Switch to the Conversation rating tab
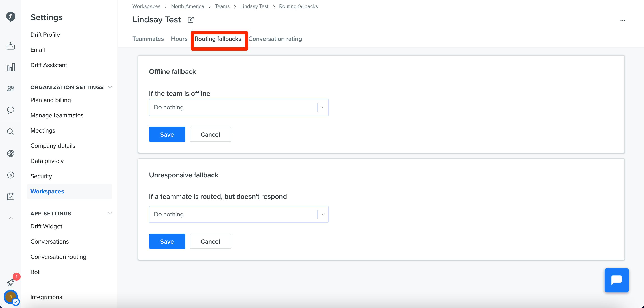Screen dimensions: 644x308 point(275,39)
